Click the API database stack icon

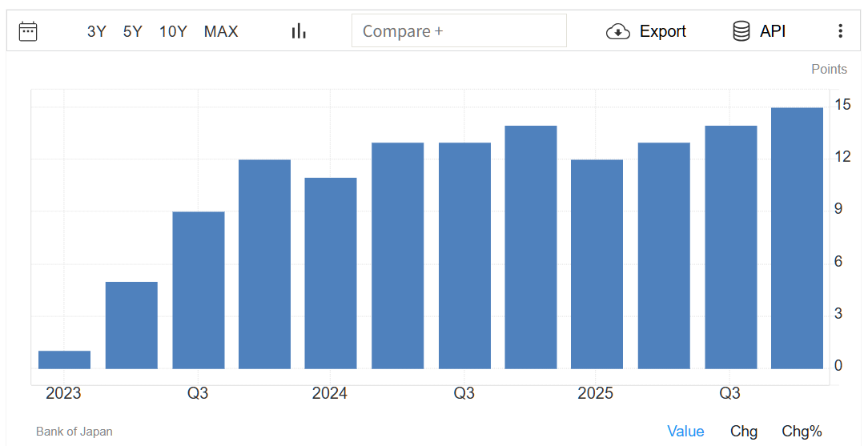tap(741, 31)
